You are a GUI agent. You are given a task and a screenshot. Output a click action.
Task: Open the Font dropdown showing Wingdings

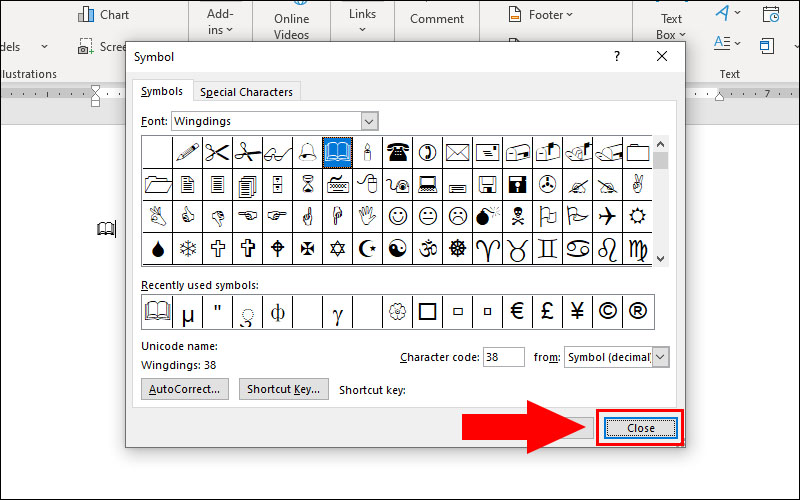coord(369,121)
